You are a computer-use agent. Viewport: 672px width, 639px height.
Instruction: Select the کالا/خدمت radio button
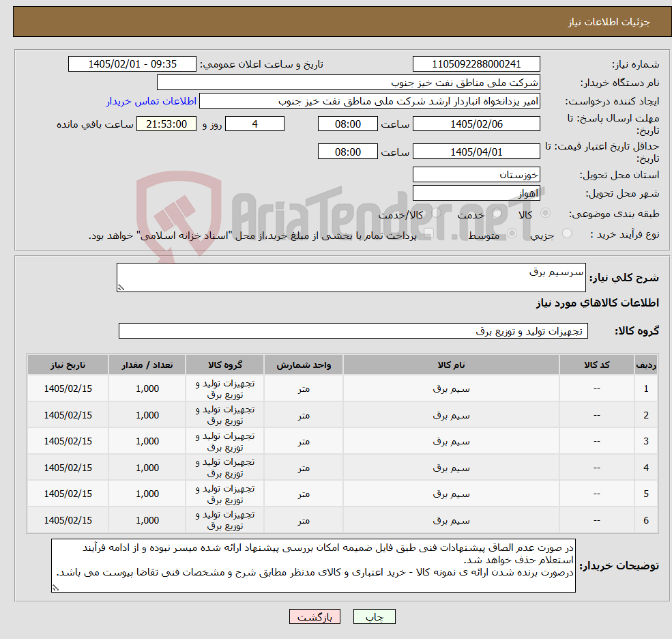[x=436, y=213]
